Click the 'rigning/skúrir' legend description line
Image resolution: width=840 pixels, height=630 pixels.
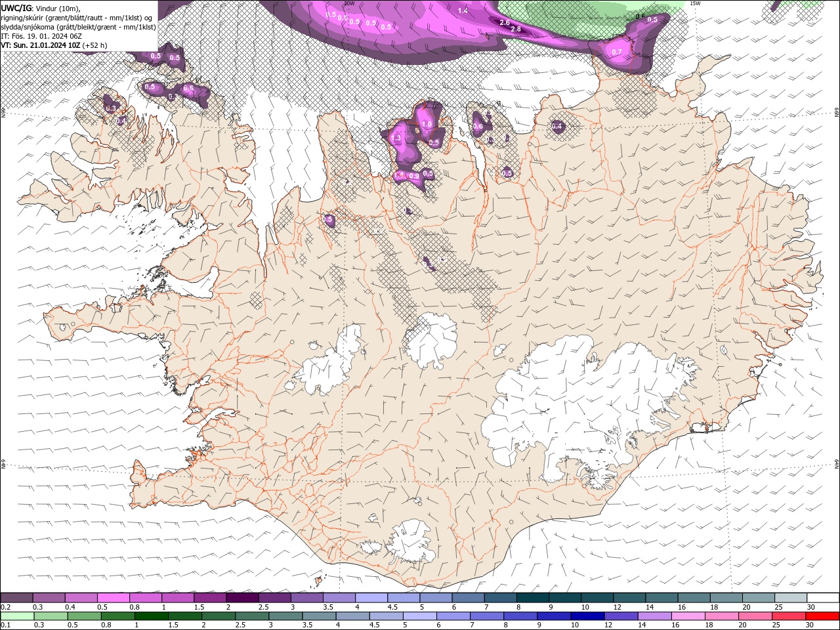77,18
